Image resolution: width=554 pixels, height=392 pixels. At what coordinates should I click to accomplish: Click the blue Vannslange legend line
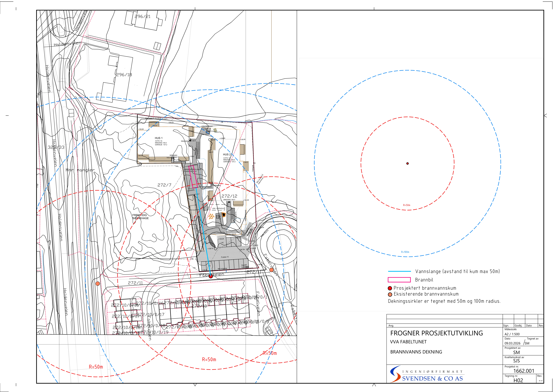[399, 271]
